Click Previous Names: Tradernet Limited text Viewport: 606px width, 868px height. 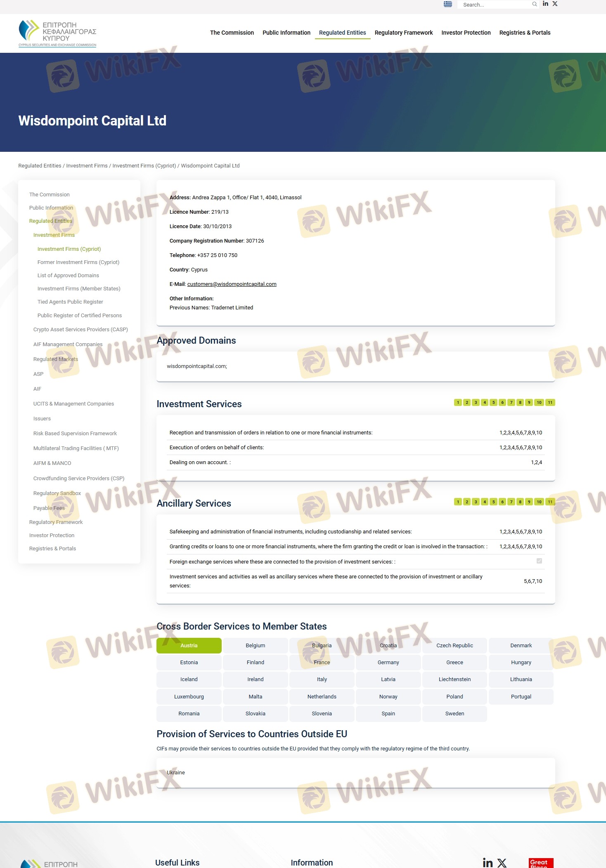click(x=211, y=308)
